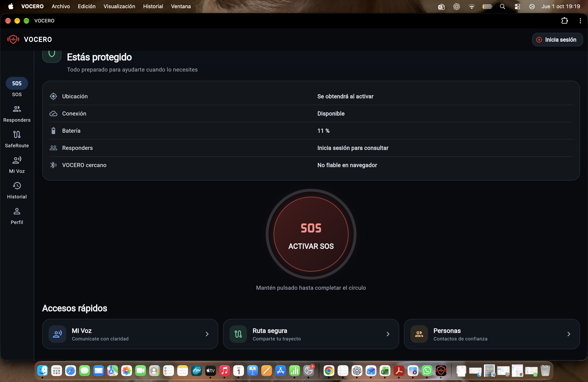Open Mi Voz from the sidebar
This screenshot has height=382, width=588.
pyautogui.click(x=17, y=165)
